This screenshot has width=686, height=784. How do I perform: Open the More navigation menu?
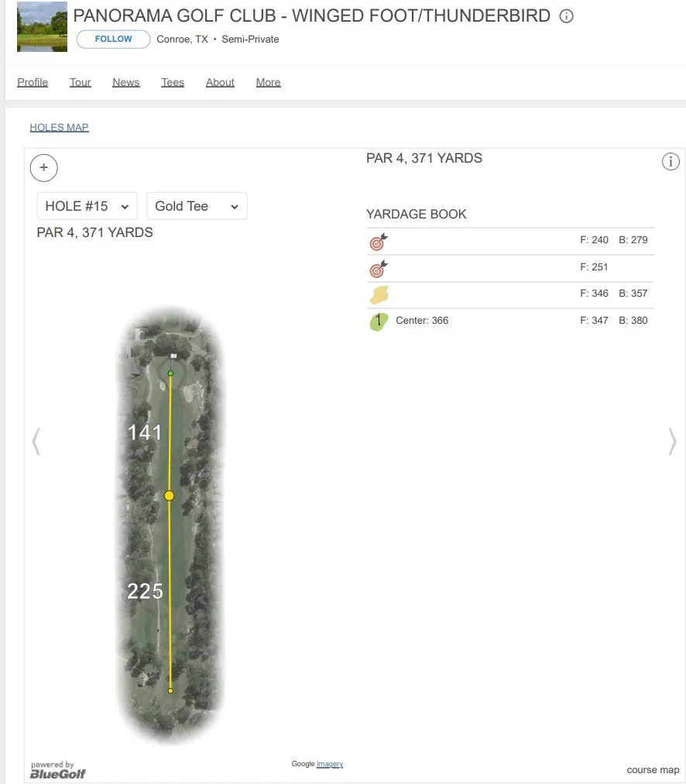pyautogui.click(x=269, y=82)
